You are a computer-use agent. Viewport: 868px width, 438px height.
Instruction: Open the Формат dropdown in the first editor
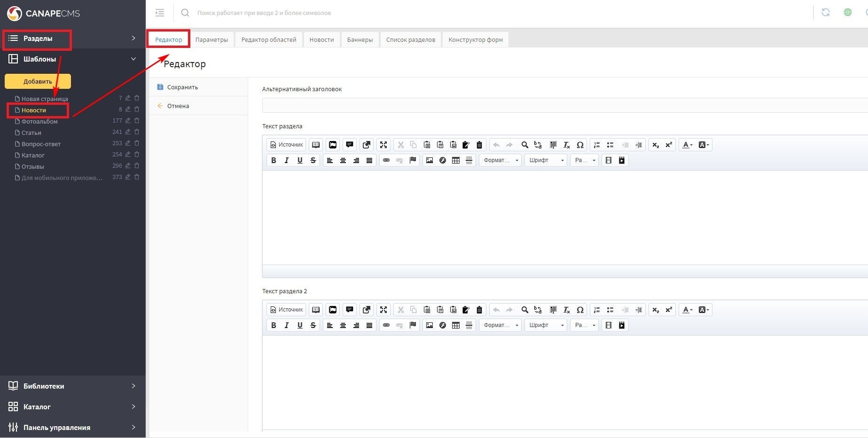[x=500, y=160]
